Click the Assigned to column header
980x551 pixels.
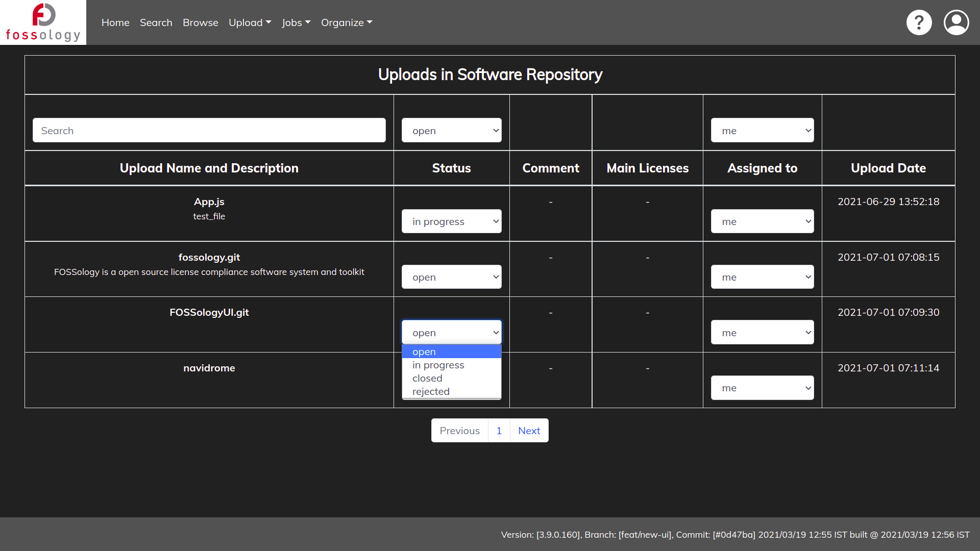coord(763,168)
